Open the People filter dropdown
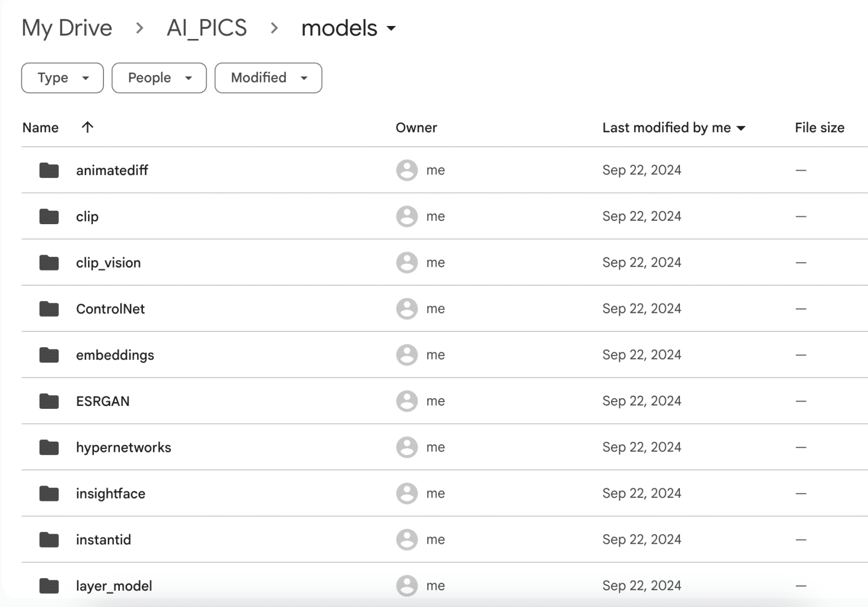868x607 pixels. coord(159,78)
